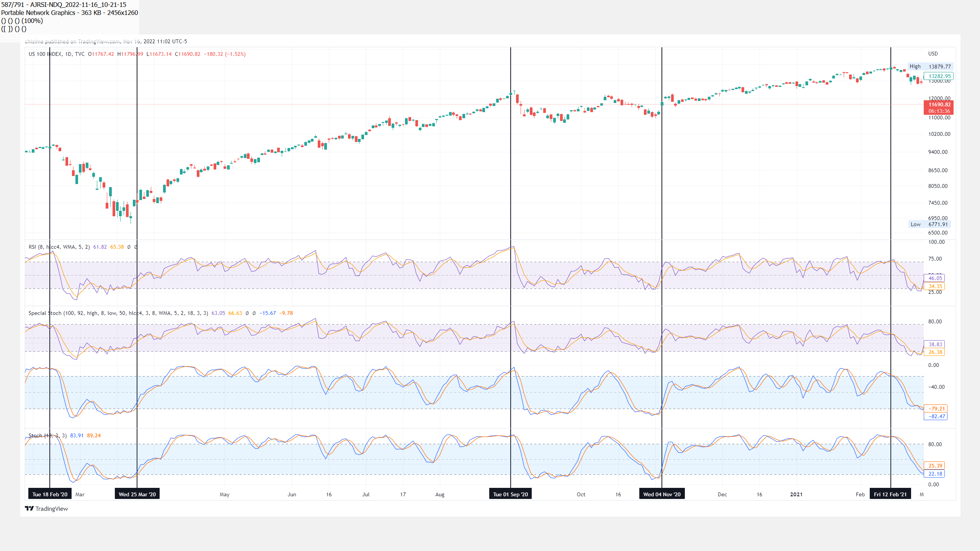Click the Wed 04 Nov '20 date marker
Viewport: 980px width, 551px height.
662,494
